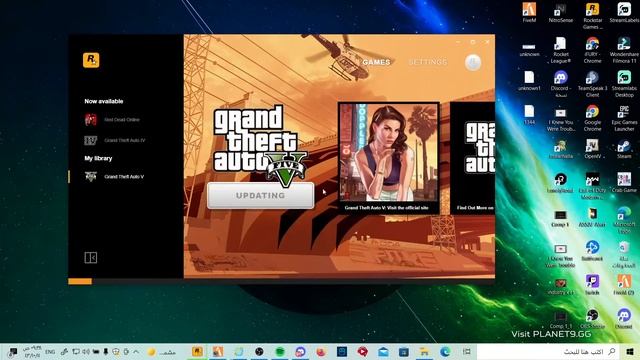640x360 pixels.
Task: Open the FURY Chrome desktop shortcut
Action: (592, 50)
